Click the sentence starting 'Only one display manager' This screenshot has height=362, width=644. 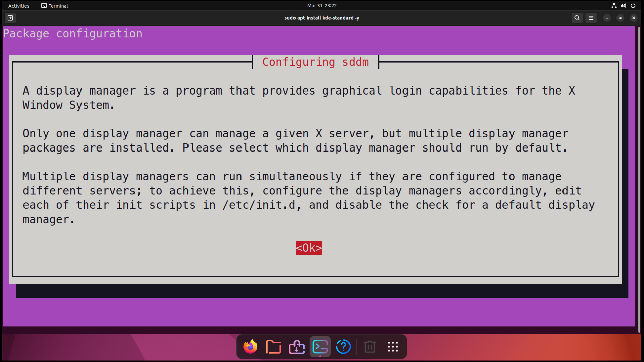coord(295,141)
